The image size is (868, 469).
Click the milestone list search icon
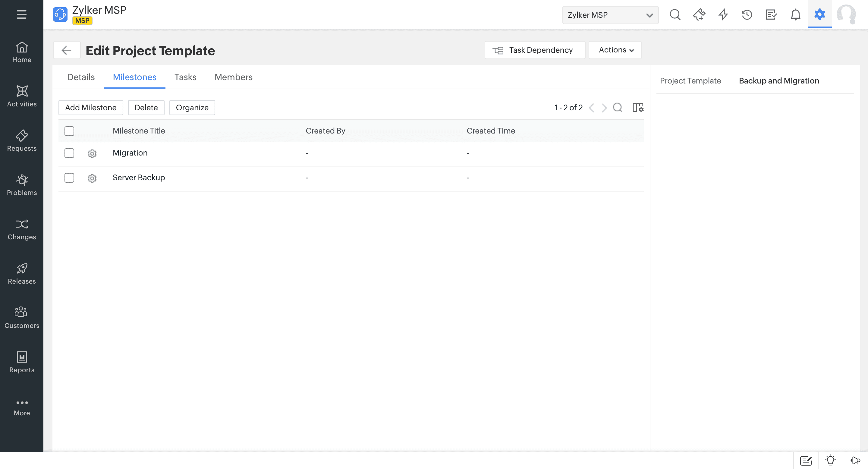click(617, 108)
